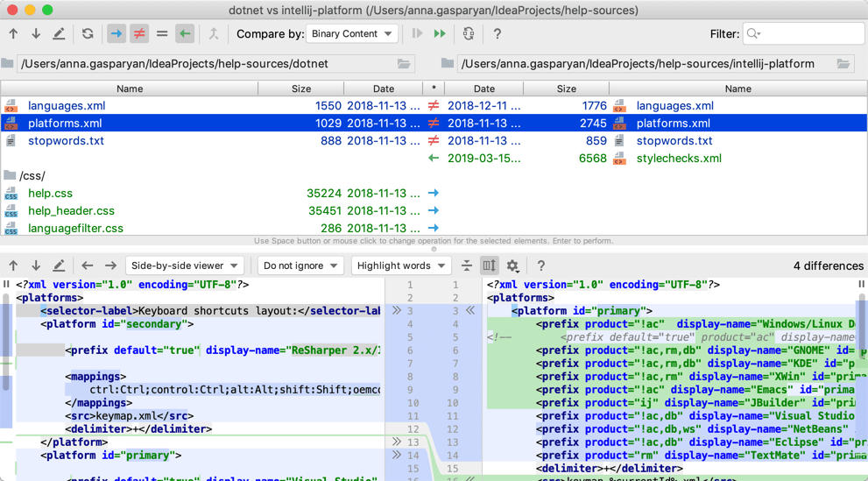Click the green left arrow filter icon
Screen dimensions: 868x481
point(185,34)
